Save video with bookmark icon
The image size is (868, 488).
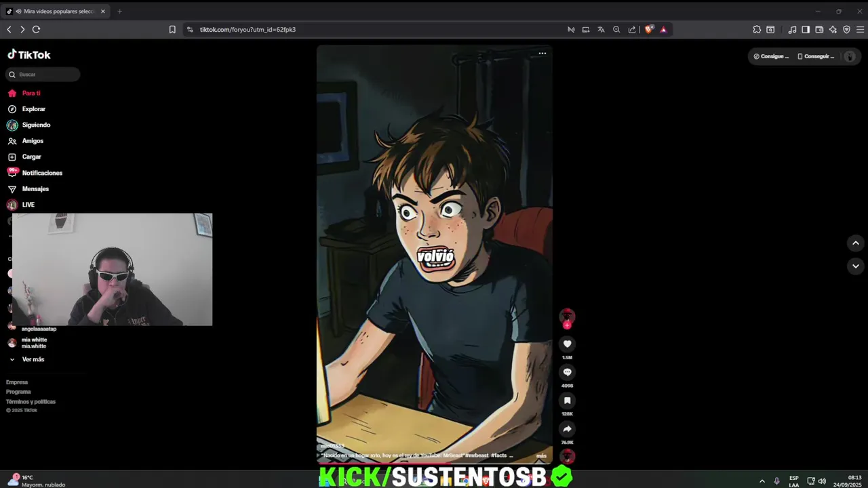(568, 401)
